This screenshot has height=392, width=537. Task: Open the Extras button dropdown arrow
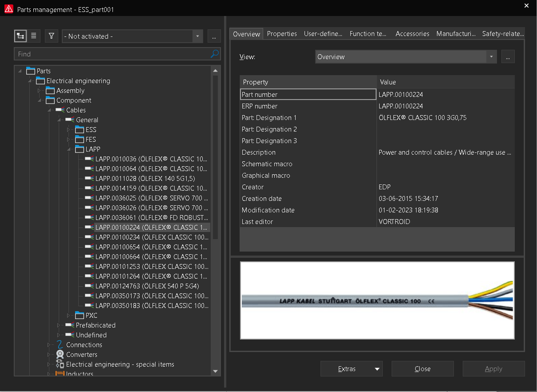pos(377,369)
